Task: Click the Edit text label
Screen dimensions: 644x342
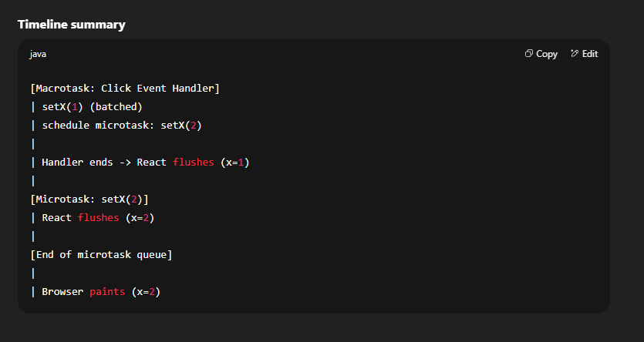Action: (x=590, y=54)
